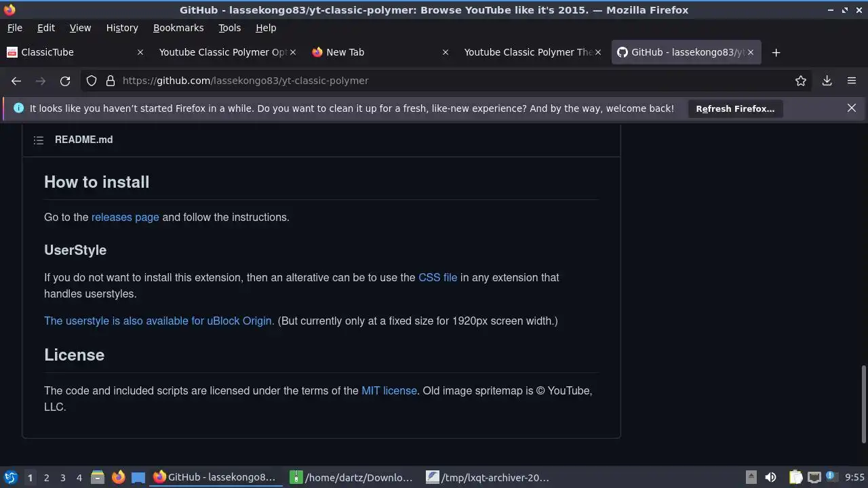This screenshot has width=868, height=488.
Task: Click the show desktop taskbar icon
Action: (138, 477)
